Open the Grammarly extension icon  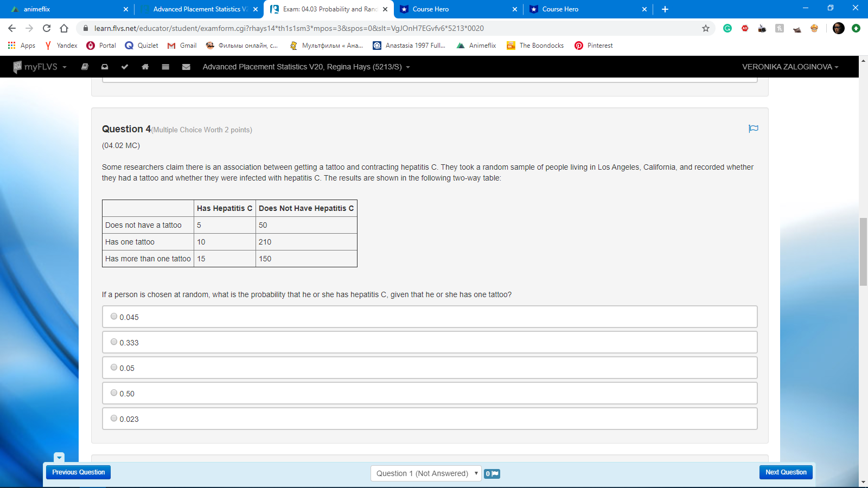pyautogui.click(x=727, y=28)
